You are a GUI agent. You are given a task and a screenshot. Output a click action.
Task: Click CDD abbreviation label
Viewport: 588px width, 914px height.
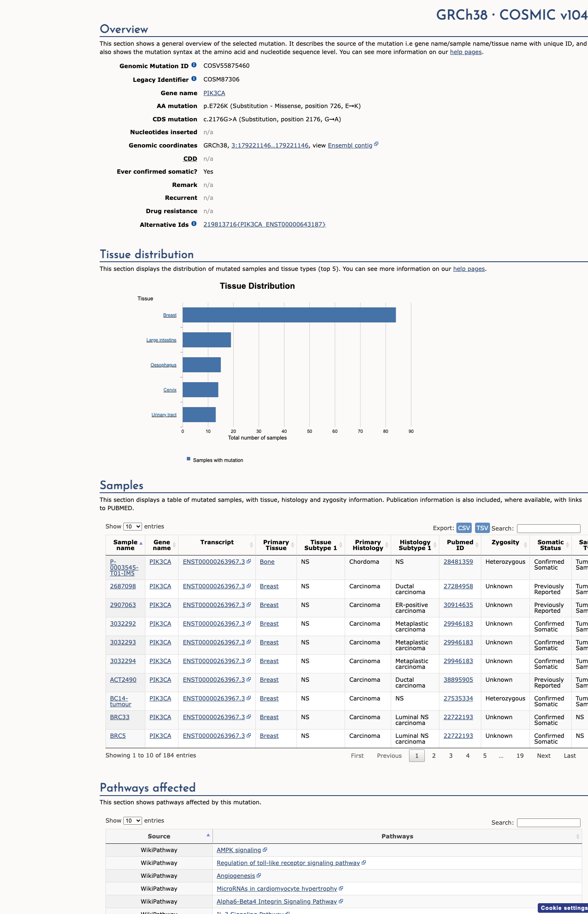tap(190, 159)
